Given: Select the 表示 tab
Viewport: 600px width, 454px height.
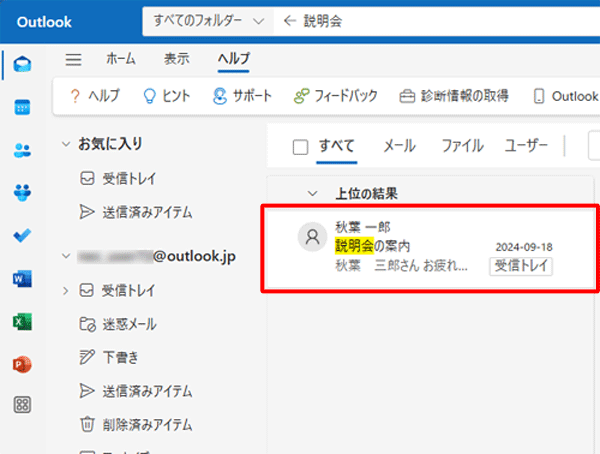Looking at the screenshot, I should [177, 59].
